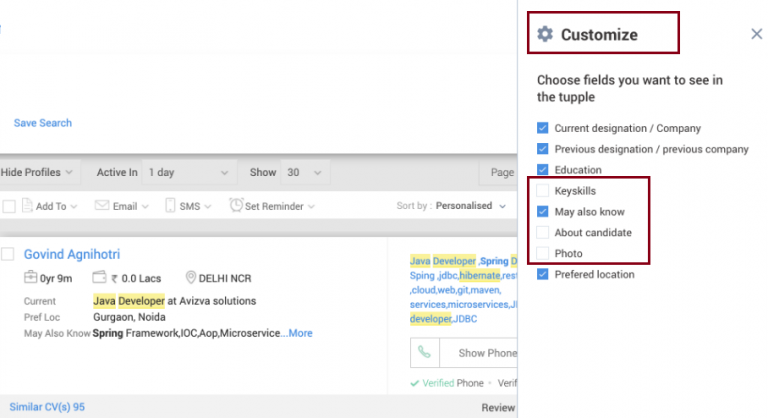Select Govind Agnihotri's profile checkbox

(x=8, y=254)
